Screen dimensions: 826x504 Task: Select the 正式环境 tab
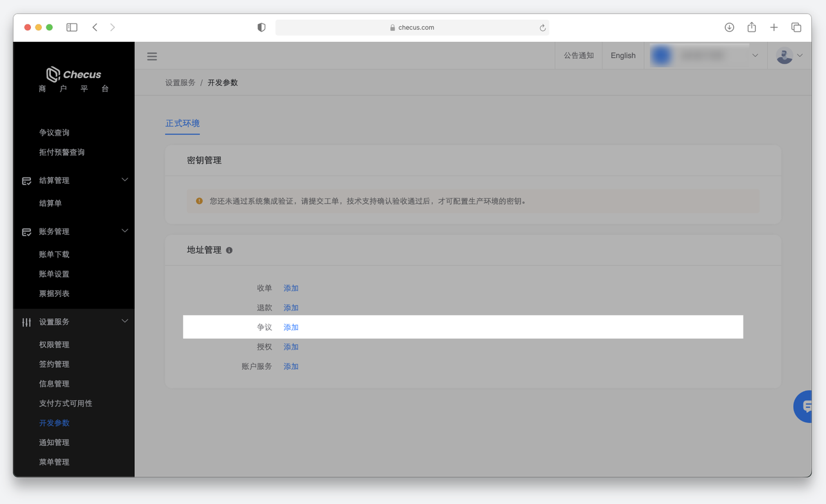point(183,123)
